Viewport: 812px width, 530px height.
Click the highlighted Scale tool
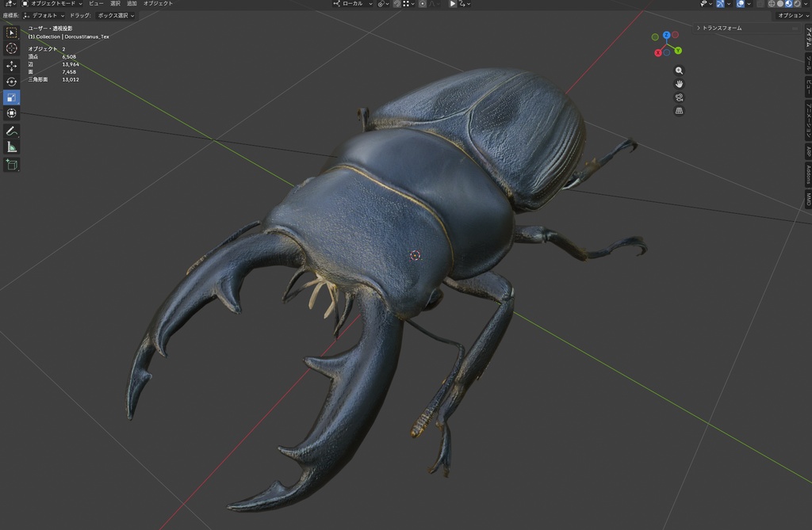[11, 97]
